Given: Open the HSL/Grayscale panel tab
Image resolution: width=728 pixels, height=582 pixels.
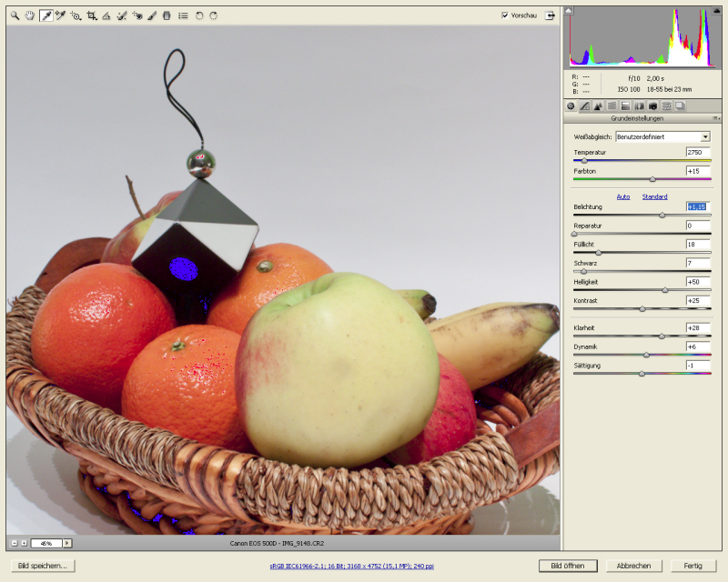Looking at the screenshot, I should click(612, 106).
